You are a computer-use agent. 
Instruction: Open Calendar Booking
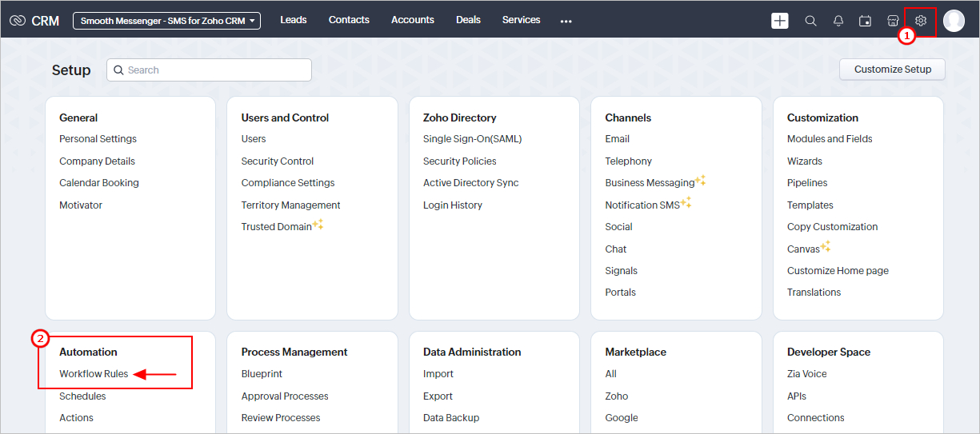pyautogui.click(x=99, y=183)
